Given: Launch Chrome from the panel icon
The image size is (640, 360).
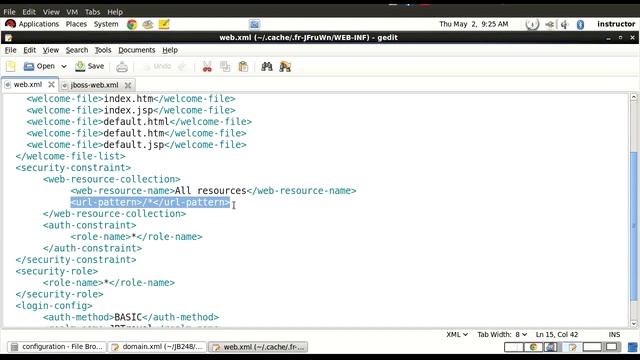Looking at the screenshot, I should pos(132,24).
